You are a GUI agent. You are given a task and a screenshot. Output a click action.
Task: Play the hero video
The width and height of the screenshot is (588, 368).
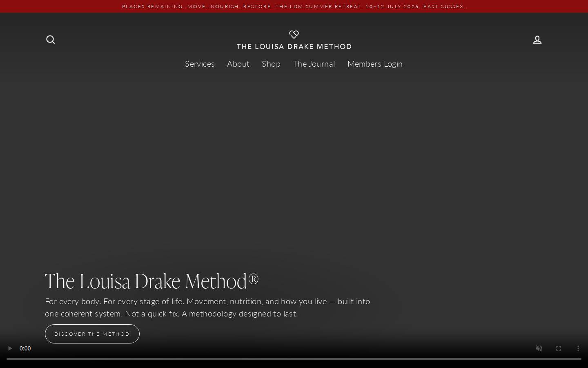(x=10, y=348)
